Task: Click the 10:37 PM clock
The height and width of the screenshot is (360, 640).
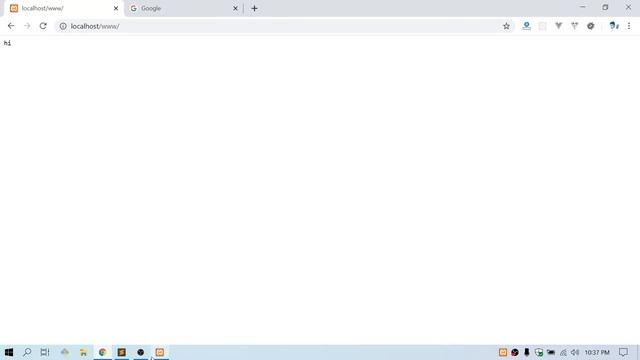Action: pyautogui.click(x=597, y=352)
